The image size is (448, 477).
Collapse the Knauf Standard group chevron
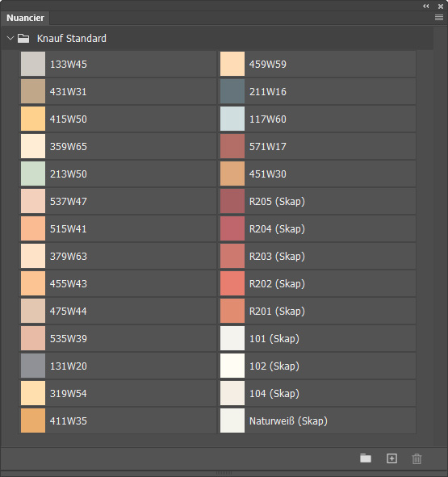[10, 38]
